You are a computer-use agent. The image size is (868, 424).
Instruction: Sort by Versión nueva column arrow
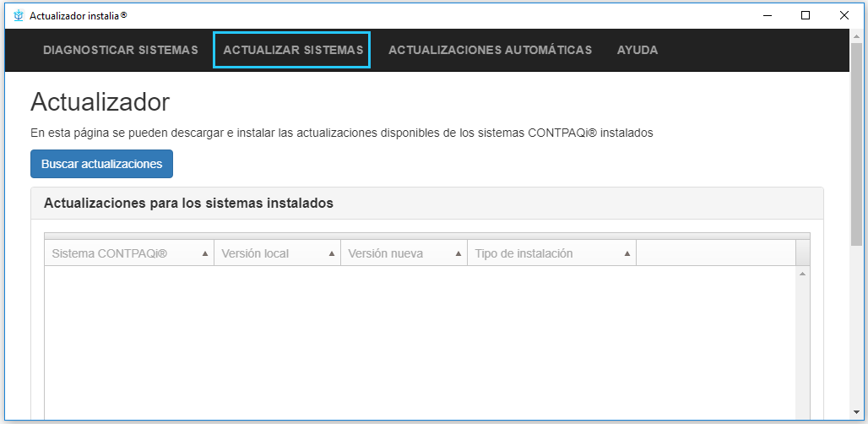coord(458,253)
